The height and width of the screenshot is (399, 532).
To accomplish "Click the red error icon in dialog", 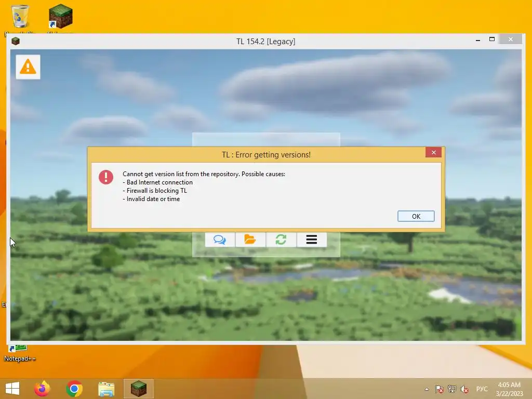I will 106,177.
